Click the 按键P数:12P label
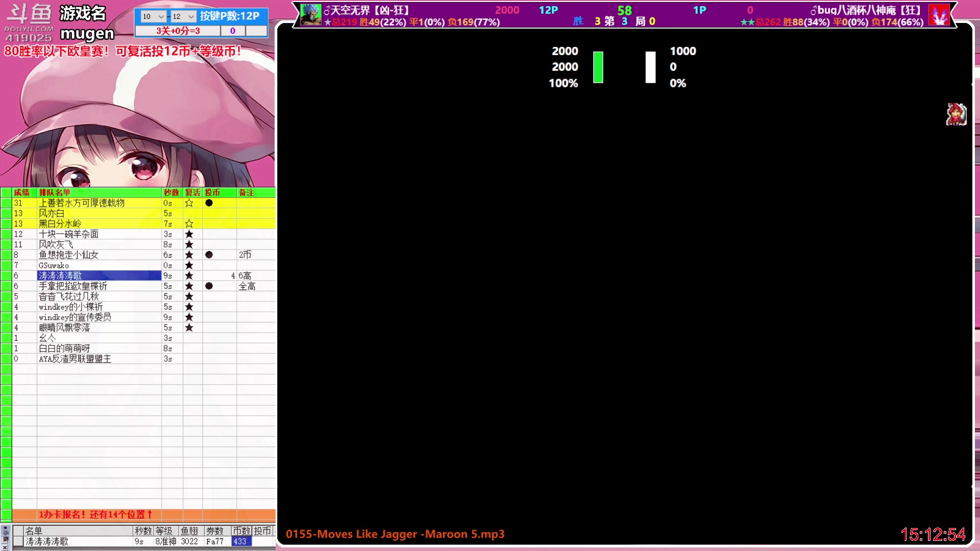Screen dimensions: 980x551 [230, 16]
